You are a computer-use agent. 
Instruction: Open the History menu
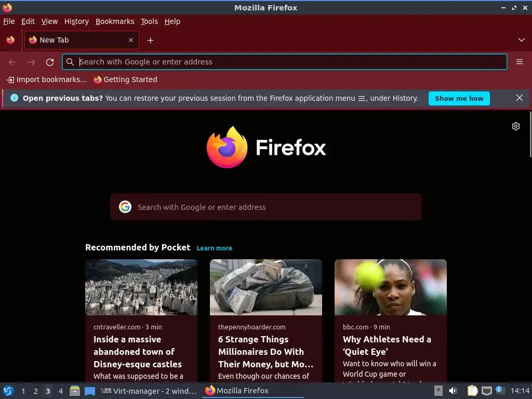point(76,21)
